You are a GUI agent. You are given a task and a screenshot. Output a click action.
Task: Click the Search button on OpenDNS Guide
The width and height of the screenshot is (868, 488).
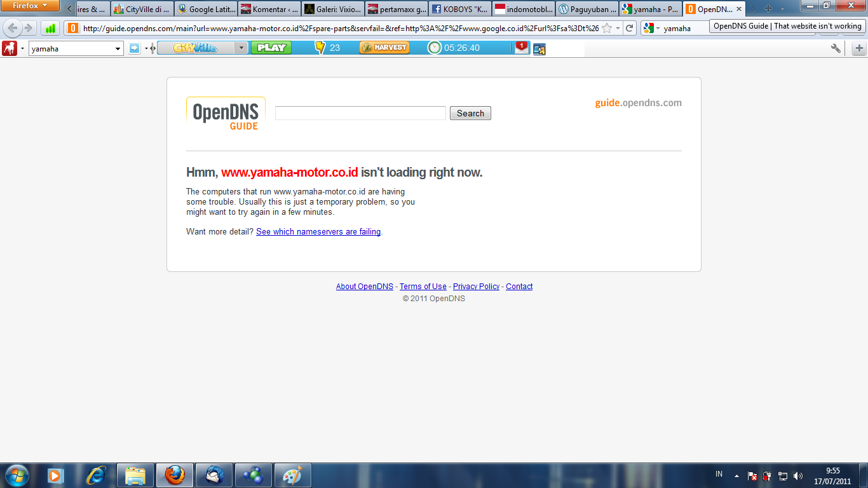pyautogui.click(x=470, y=113)
